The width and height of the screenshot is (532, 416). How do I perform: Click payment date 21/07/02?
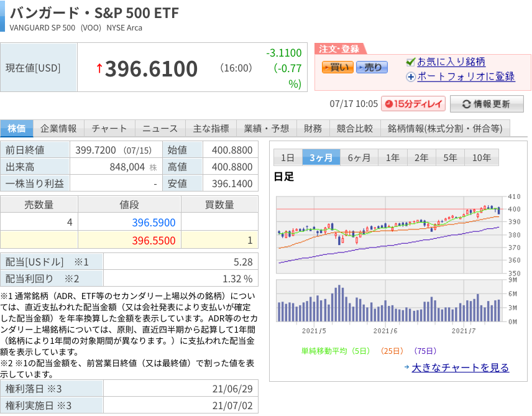click(x=232, y=405)
